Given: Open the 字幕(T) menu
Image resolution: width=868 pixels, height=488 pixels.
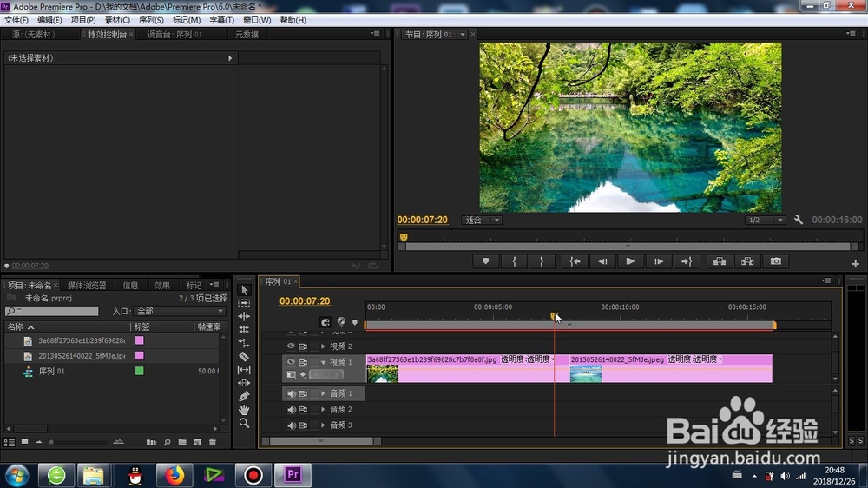Looking at the screenshot, I should [x=222, y=20].
